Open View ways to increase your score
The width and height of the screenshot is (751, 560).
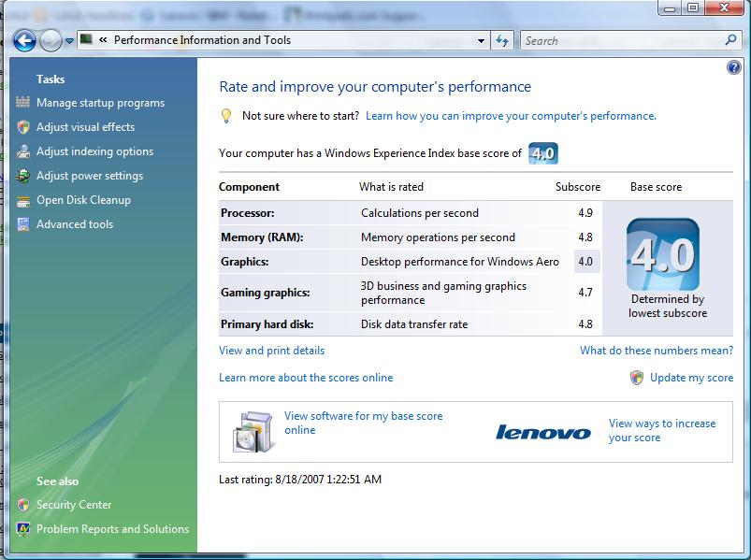[x=662, y=430]
